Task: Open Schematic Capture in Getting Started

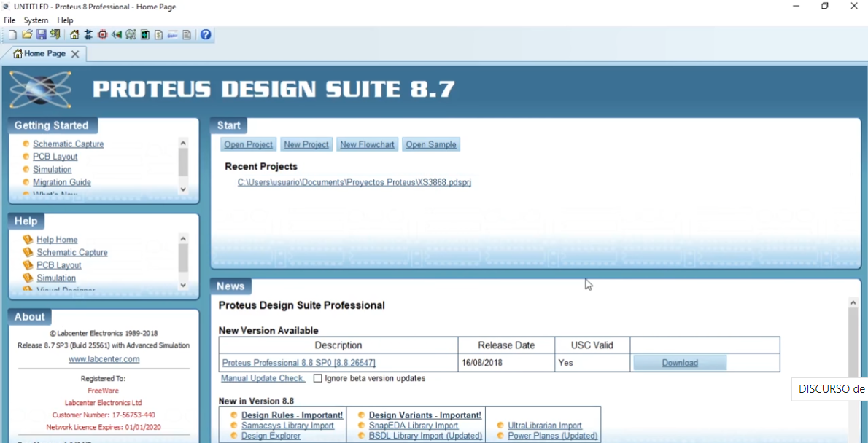Action: 68,144
